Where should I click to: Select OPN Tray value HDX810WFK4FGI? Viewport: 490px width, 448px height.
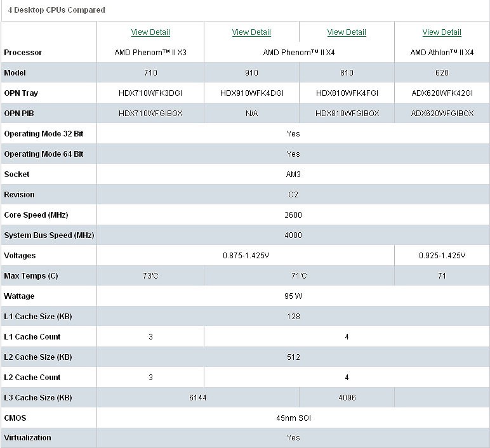[347, 93]
